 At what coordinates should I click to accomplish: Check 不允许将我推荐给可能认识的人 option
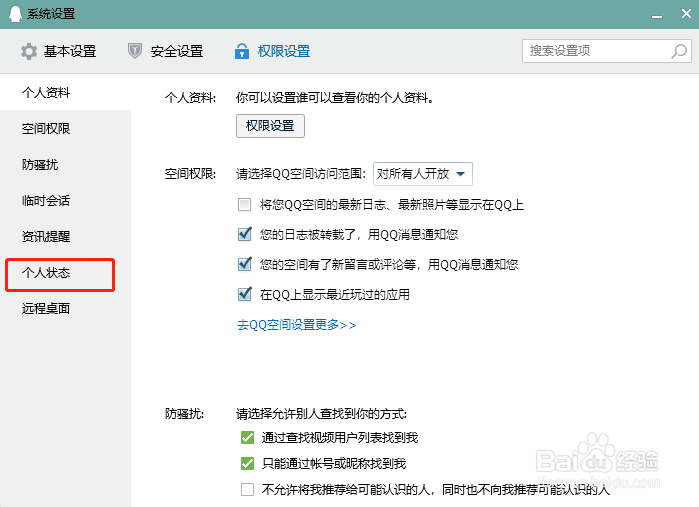(247, 489)
